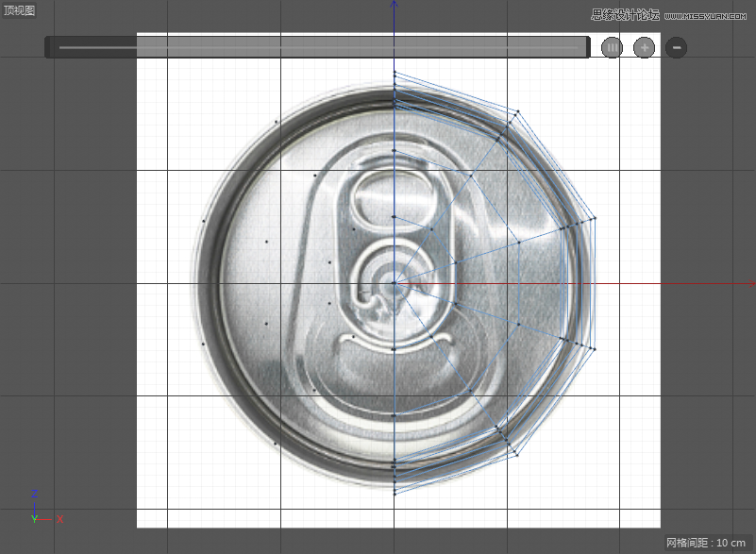756x554 pixels.
Task: Click the III layer options icon
Action: pyautogui.click(x=612, y=46)
